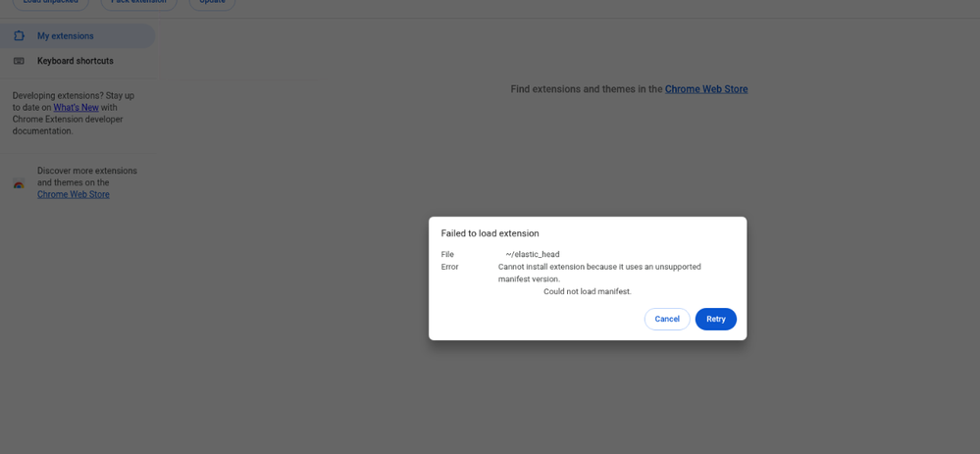Screen dimensions: 980x454
Task: Click the My extensions puzzle icon
Action: [x=19, y=36]
